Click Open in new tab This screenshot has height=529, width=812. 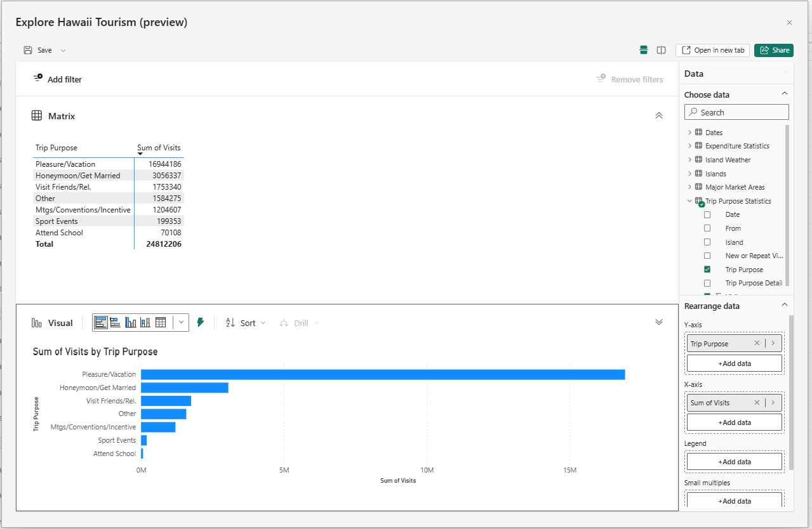click(x=713, y=50)
